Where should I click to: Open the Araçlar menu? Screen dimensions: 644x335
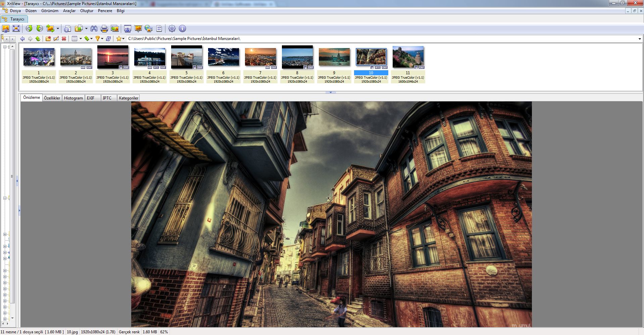coord(69,11)
